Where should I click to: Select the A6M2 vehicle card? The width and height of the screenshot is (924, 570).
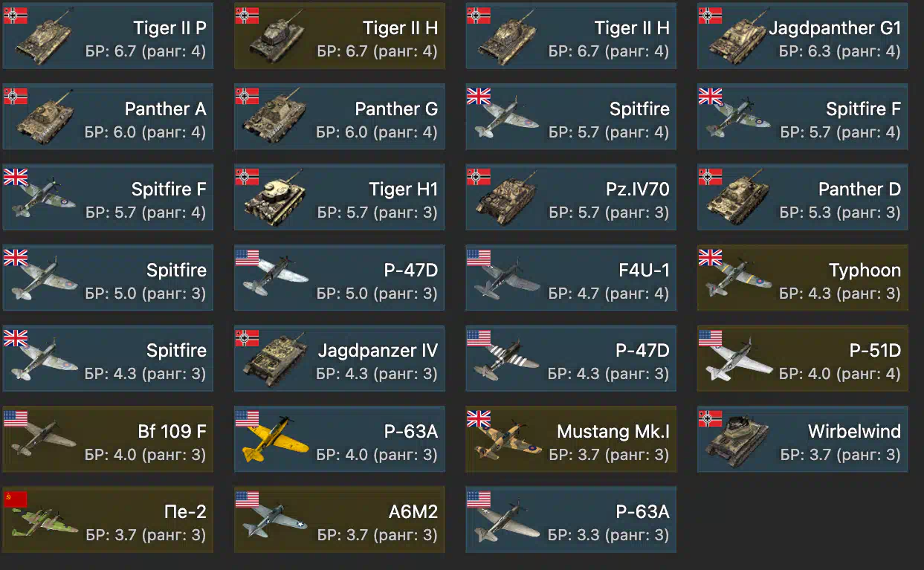coord(340,519)
